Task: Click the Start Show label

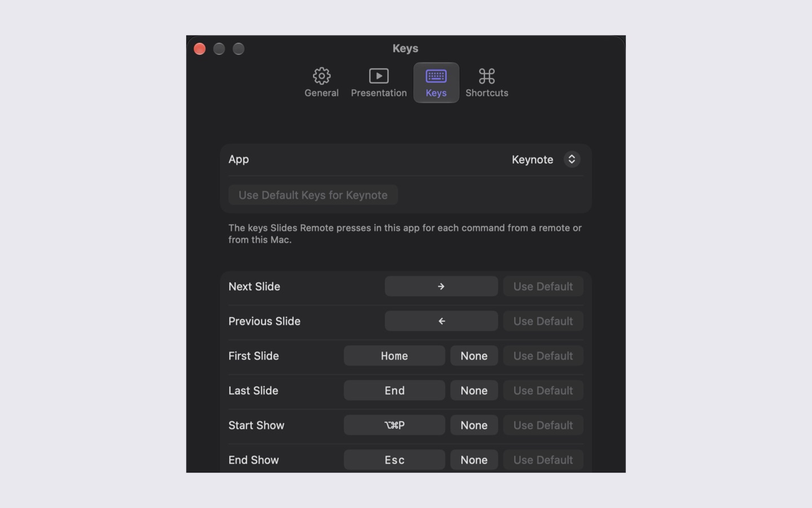Action: 257,425
